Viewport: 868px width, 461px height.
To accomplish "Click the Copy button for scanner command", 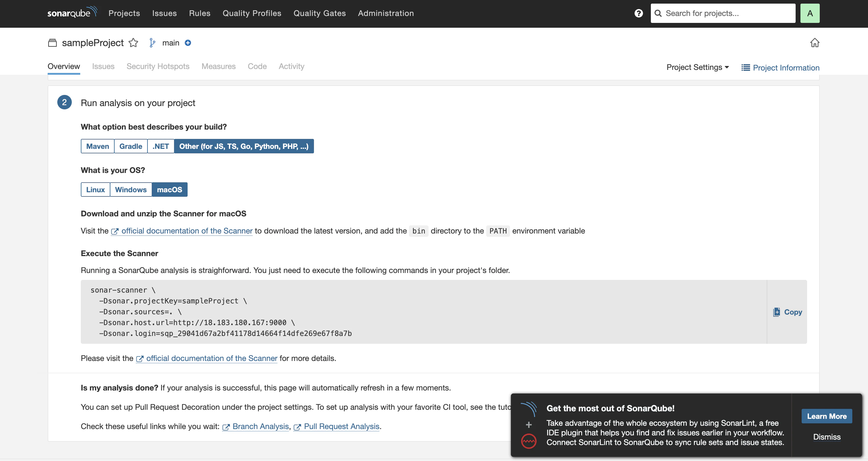I will coord(787,312).
